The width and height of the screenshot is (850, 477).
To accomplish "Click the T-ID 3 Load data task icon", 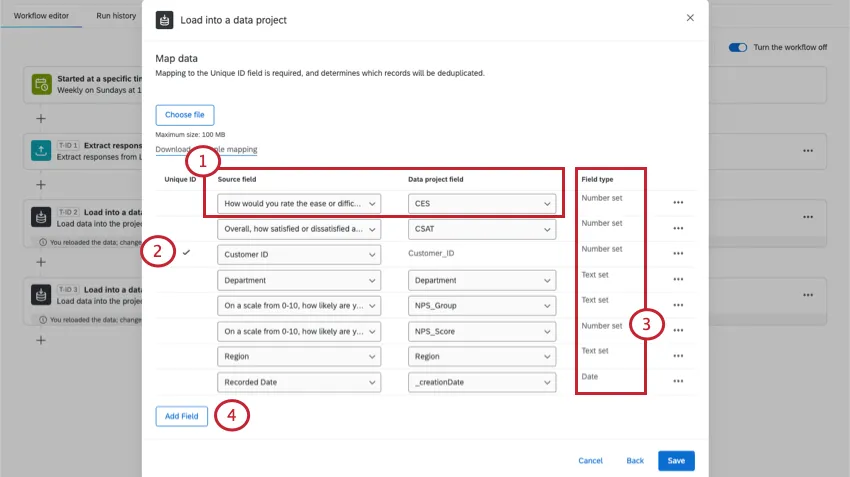I will tap(41, 294).
